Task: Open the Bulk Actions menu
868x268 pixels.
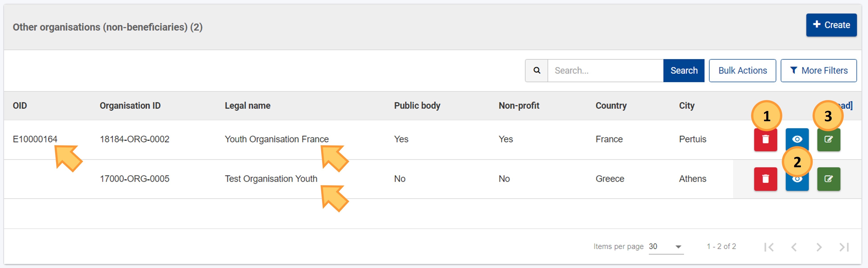Action: (742, 71)
